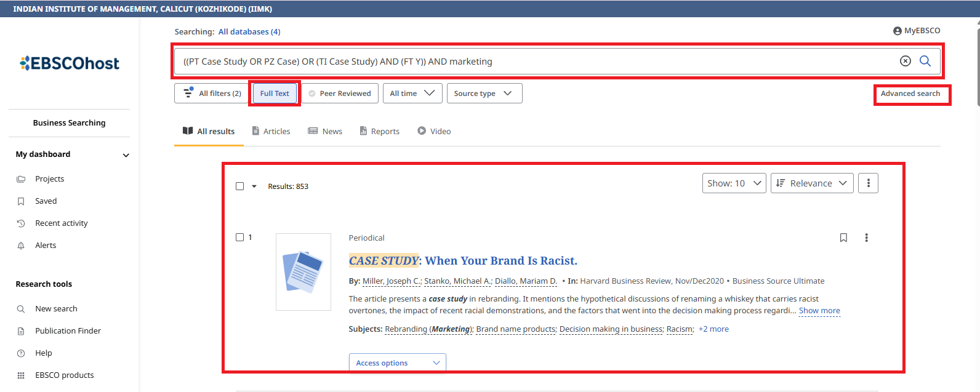
Task: Open the Relevance sort dropdown
Action: point(811,183)
